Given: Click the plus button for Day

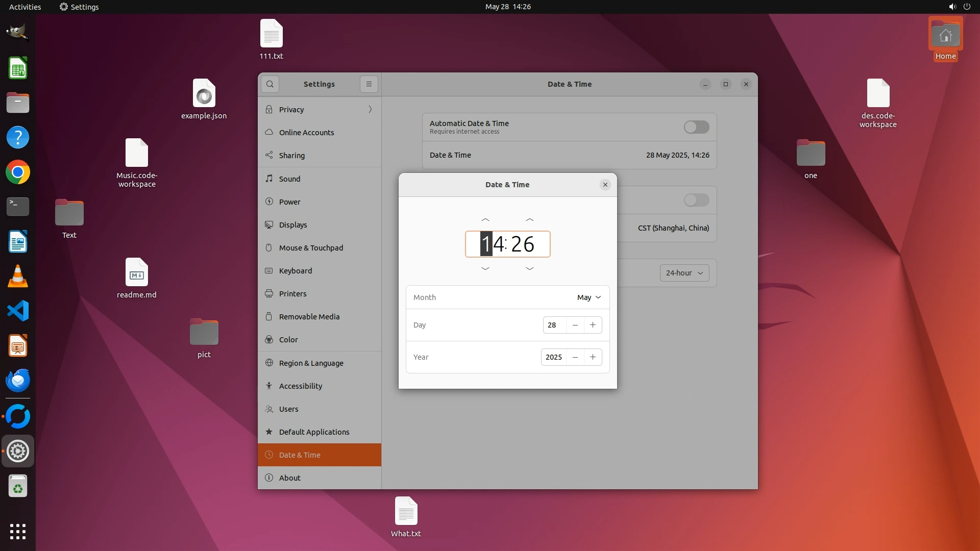Looking at the screenshot, I should (x=593, y=325).
